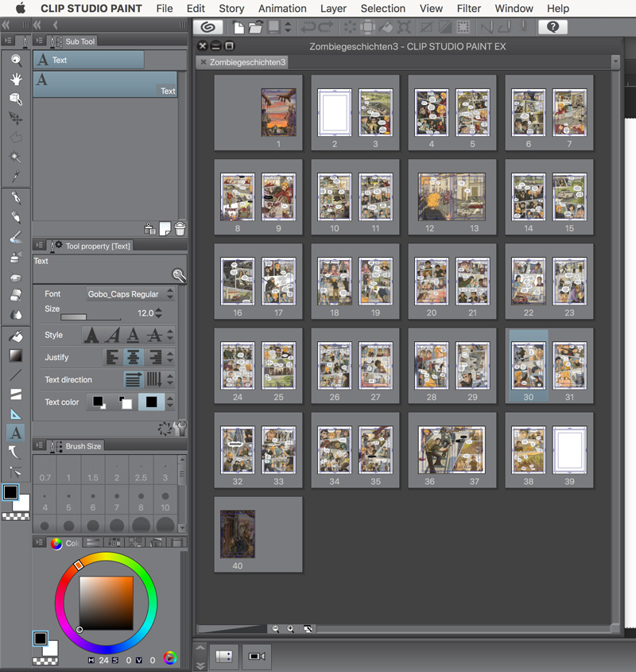Expand the canvas tab list dropdown arrow
Viewport: 636px width, 672px height.
click(615, 62)
